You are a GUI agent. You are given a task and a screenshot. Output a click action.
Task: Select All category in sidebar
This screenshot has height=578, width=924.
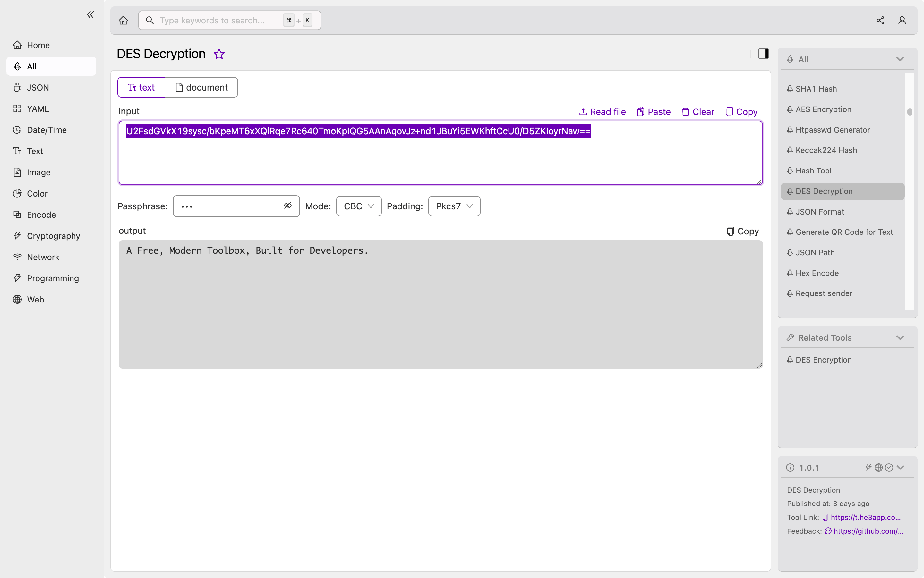(51, 66)
